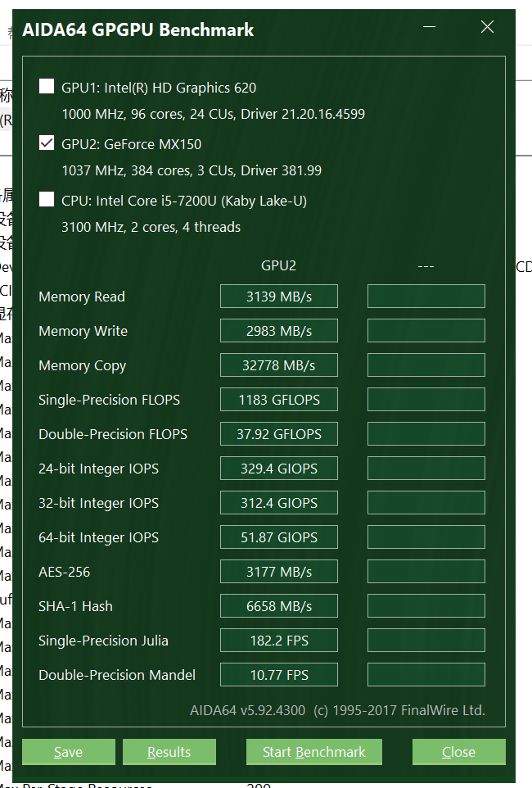Close the window with the X icon
532x788 pixels.
coord(487,27)
